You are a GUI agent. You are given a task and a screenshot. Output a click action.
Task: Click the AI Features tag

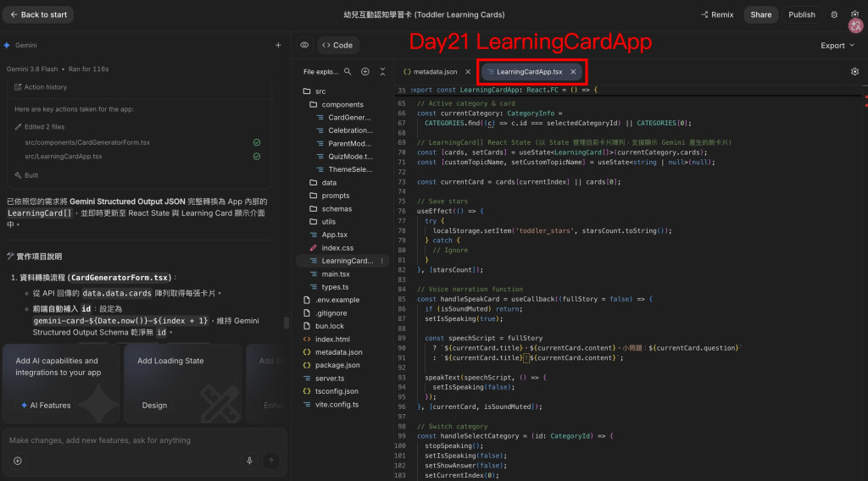click(46, 406)
